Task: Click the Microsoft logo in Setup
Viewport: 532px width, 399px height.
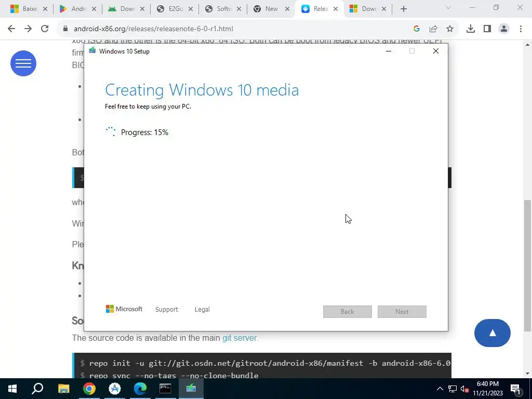Action: coord(124,309)
